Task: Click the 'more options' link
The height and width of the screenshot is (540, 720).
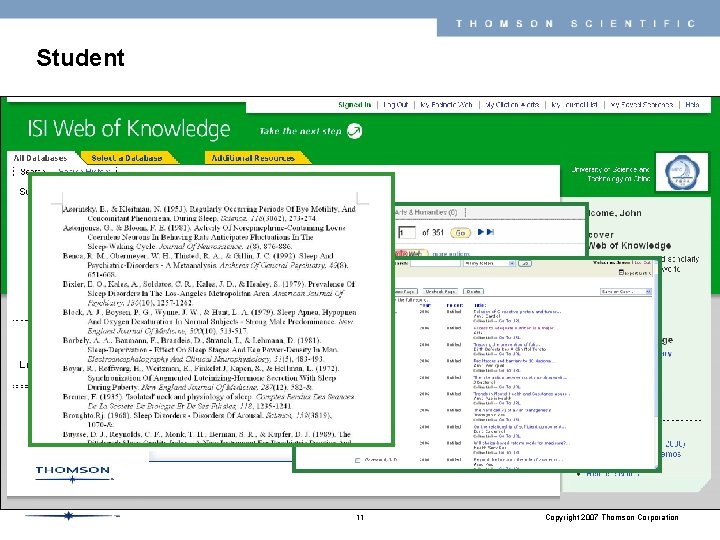Action: pyautogui.click(x=451, y=253)
